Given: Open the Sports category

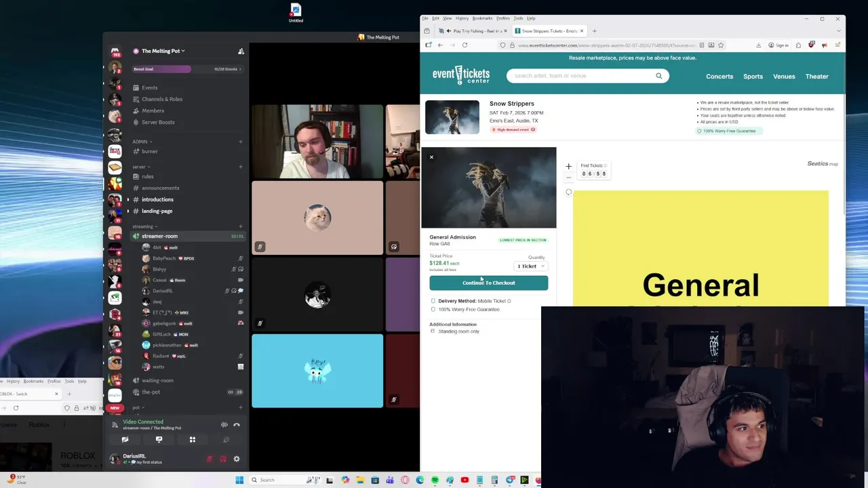Looking at the screenshot, I should pyautogui.click(x=753, y=77).
